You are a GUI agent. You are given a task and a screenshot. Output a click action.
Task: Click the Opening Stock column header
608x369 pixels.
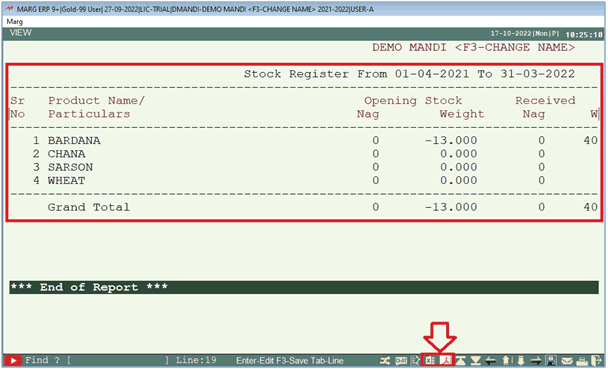click(413, 100)
